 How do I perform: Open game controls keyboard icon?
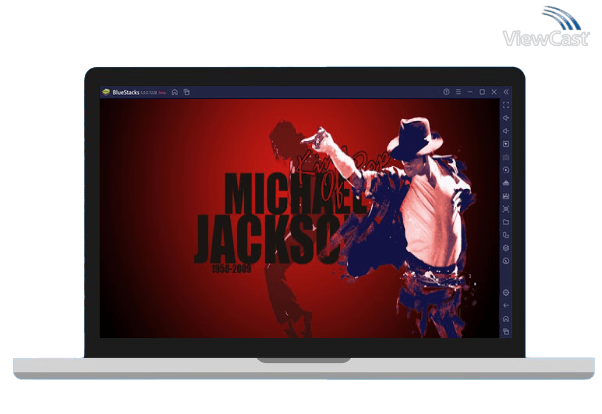click(x=506, y=157)
